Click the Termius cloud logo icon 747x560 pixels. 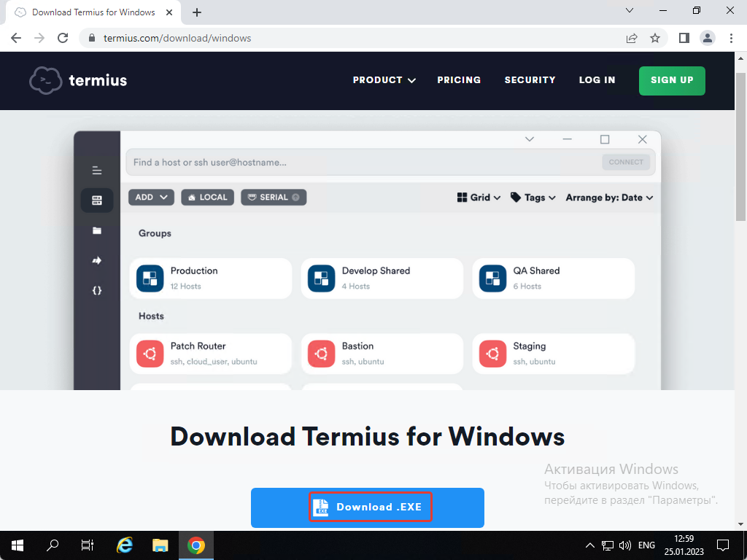click(45, 80)
